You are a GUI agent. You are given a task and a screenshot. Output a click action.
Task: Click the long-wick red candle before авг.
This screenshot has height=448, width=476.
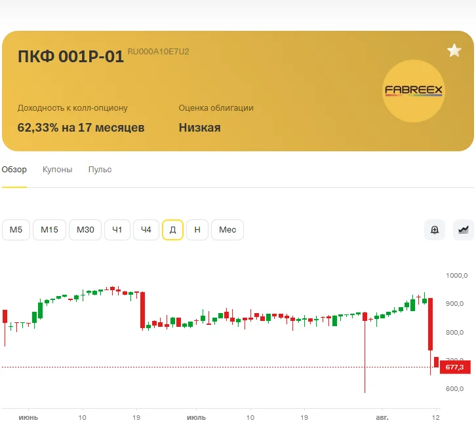(365, 352)
